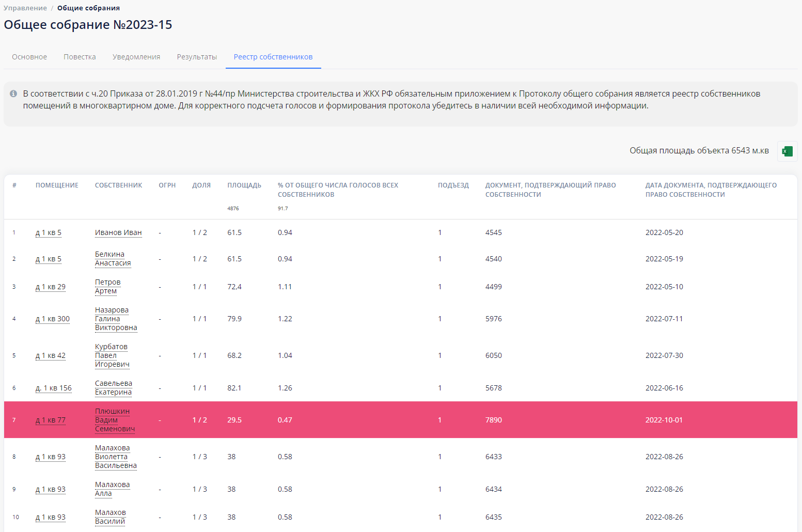Click total area sum 4876
This screenshot has height=532, width=802.
click(x=233, y=209)
